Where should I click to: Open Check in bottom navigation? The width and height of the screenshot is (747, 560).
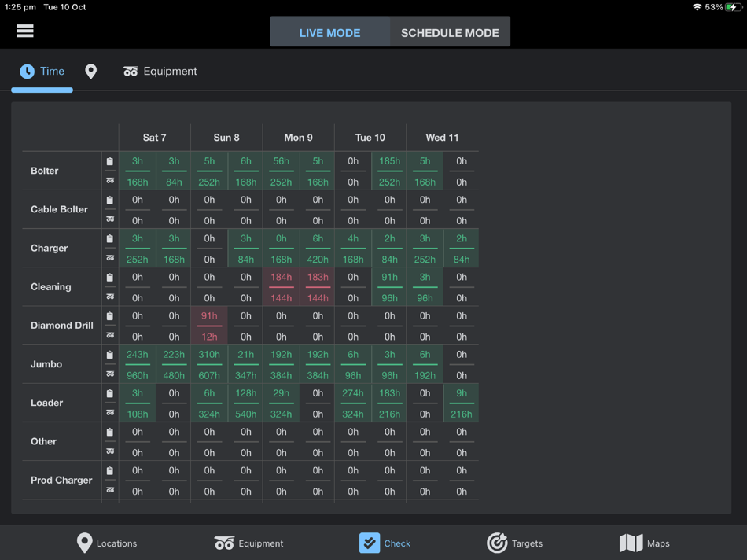[x=385, y=543]
